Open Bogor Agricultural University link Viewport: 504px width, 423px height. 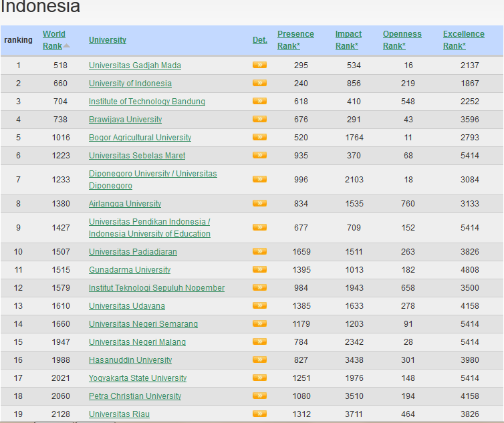(x=140, y=137)
